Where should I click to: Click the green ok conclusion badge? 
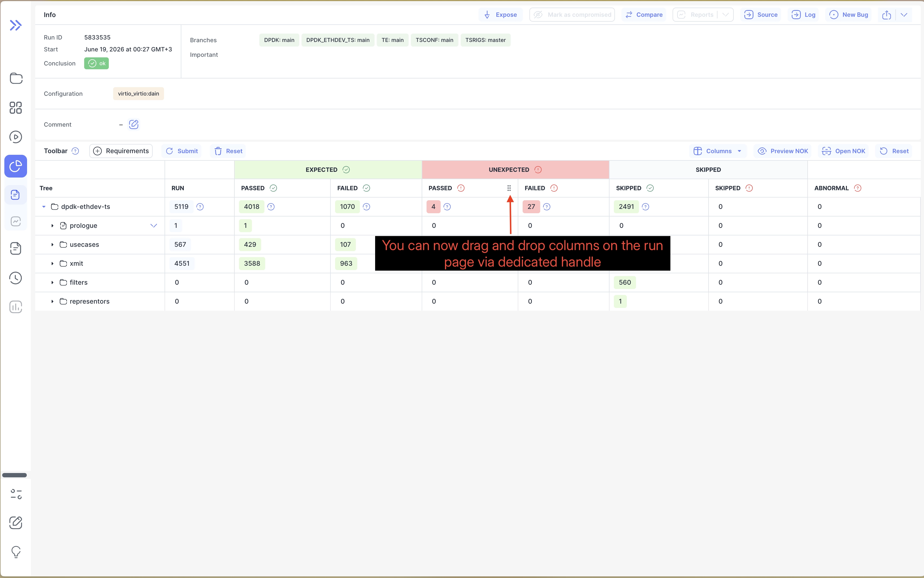(96, 64)
